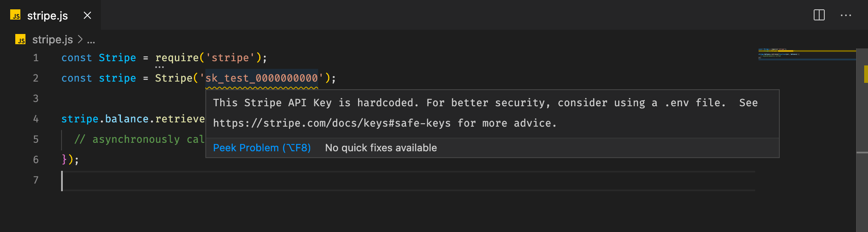The height and width of the screenshot is (232, 868).
Task: Click line number 4 in gutter
Action: point(36,119)
